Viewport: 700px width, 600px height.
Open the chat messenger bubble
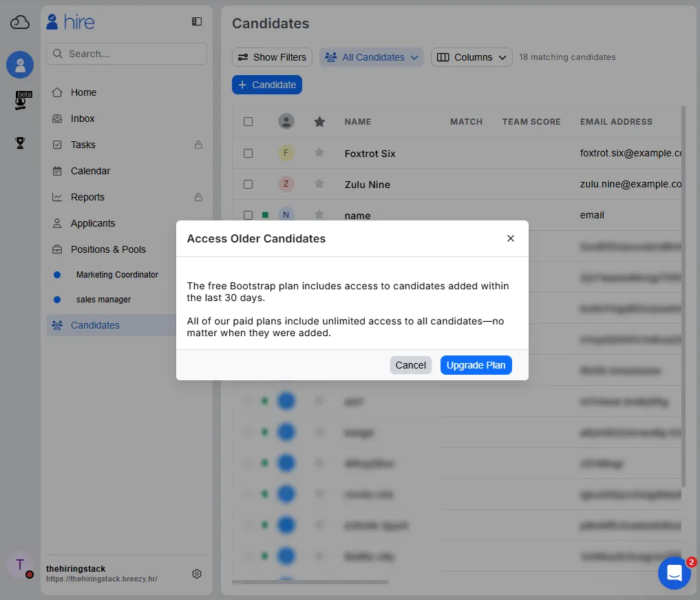(675, 572)
